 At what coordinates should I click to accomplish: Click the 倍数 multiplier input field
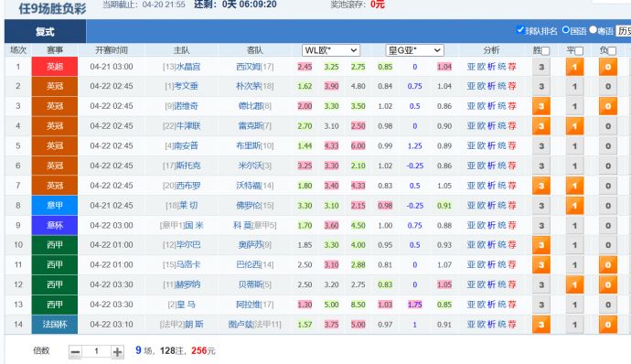pyautogui.click(x=96, y=351)
